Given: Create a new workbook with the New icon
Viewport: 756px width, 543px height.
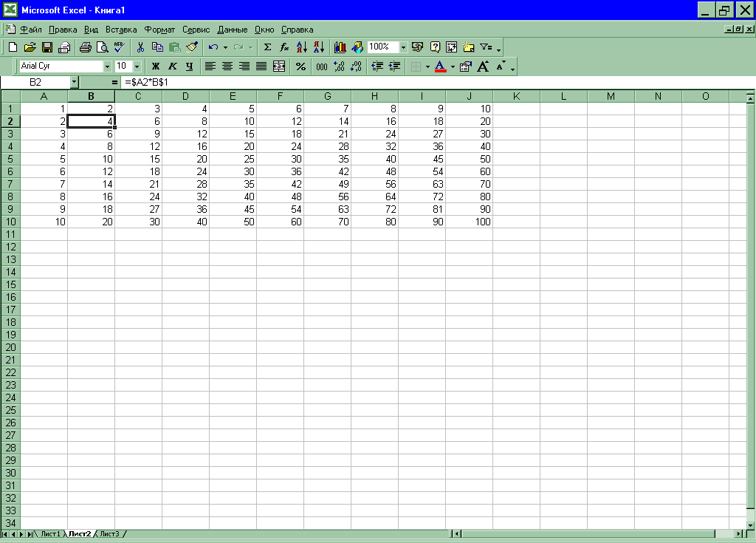Looking at the screenshot, I should point(13,47).
